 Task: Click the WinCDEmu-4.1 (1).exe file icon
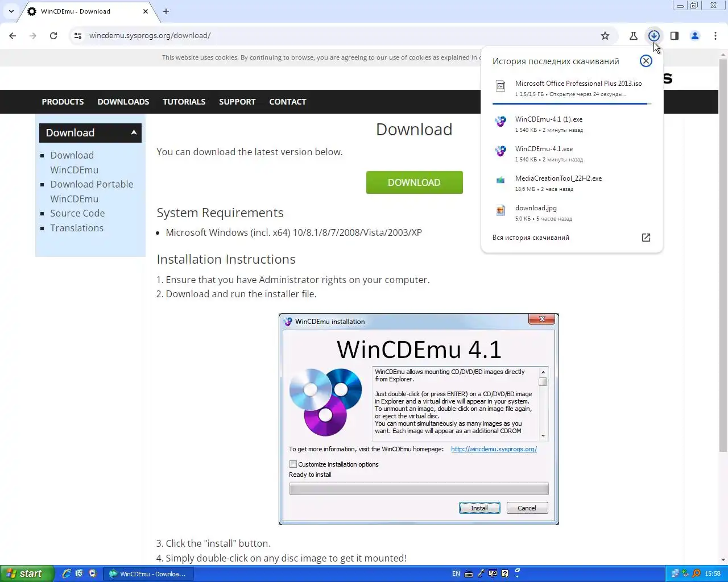500,122
